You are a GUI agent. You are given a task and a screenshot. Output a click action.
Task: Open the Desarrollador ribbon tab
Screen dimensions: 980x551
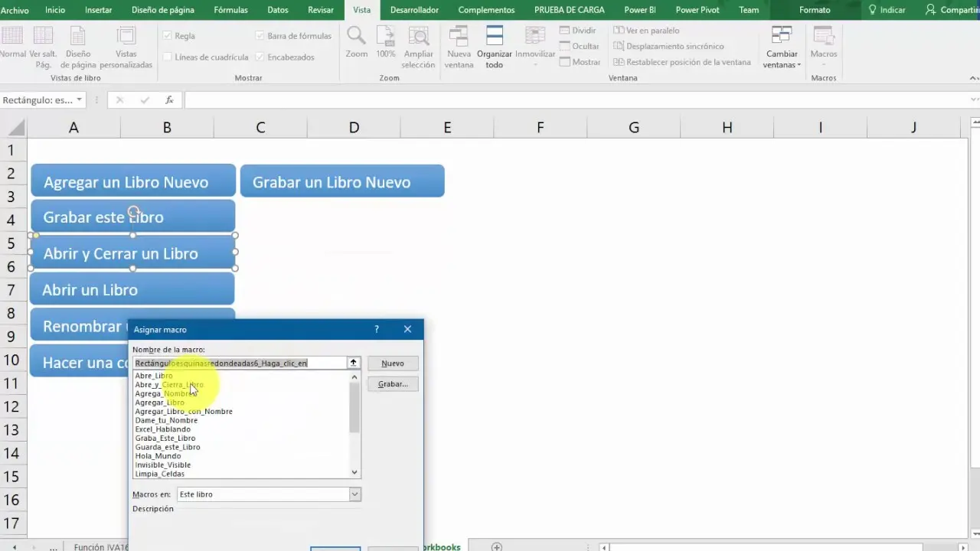[414, 10]
